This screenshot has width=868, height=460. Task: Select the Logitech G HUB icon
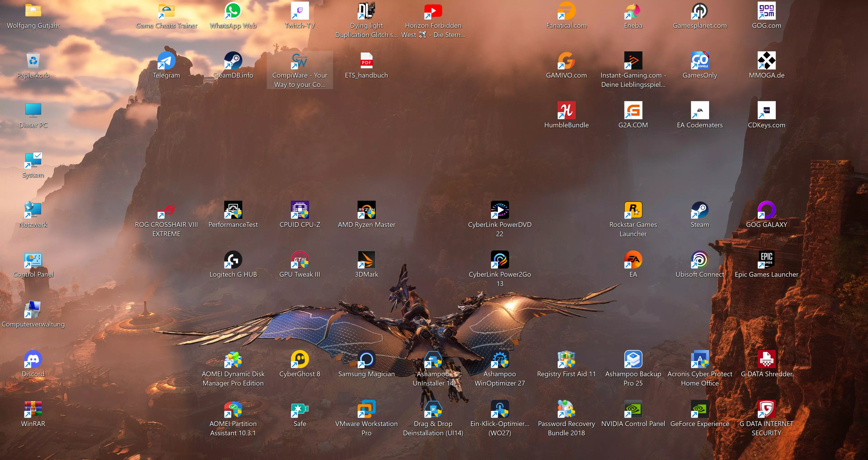pos(233,260)
